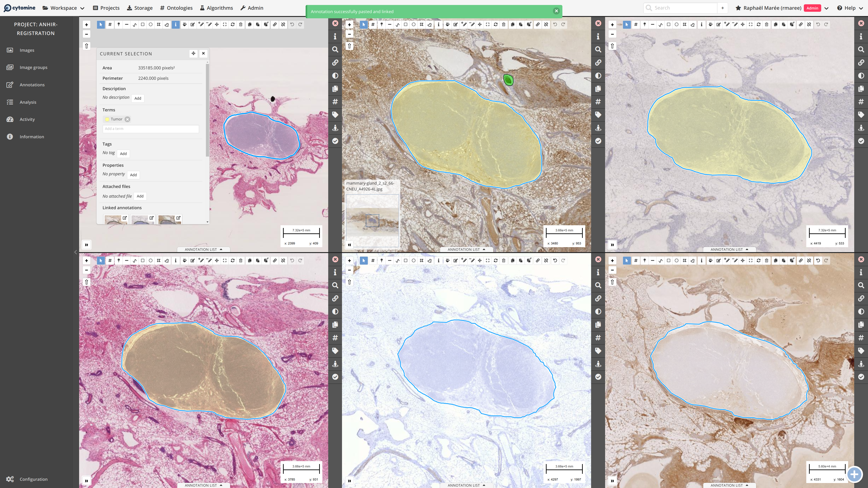Click the yellow Tumor term color swatch
The height and width of the screenshot is (488, 868).
[107, 119]
